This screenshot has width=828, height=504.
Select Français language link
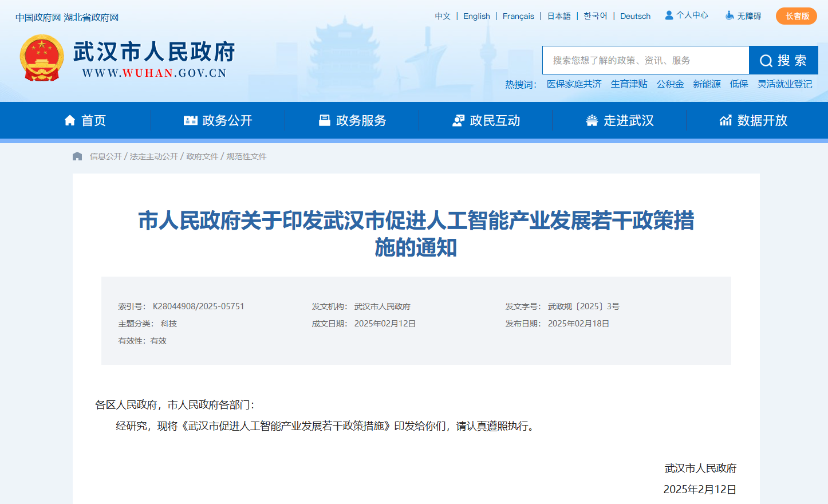coord(518,16)
